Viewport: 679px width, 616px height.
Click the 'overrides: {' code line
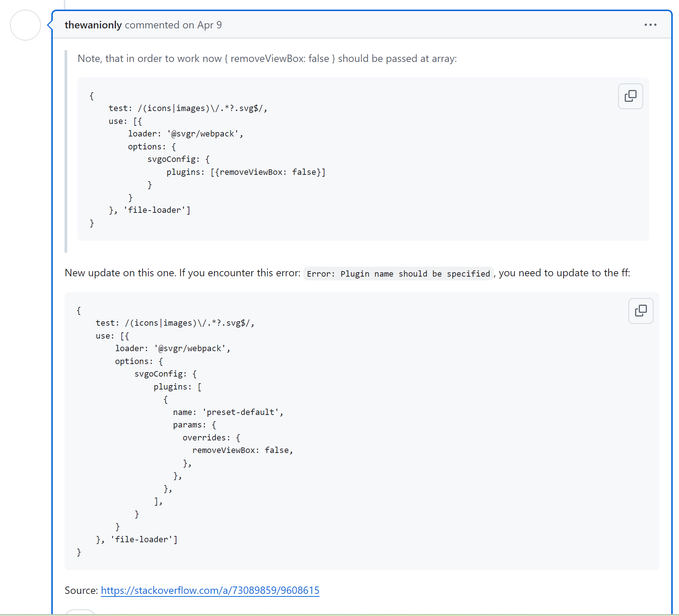tap(211, 437)
